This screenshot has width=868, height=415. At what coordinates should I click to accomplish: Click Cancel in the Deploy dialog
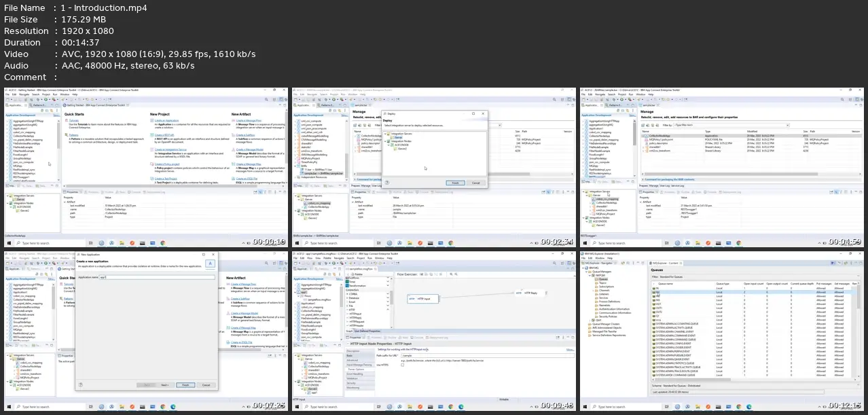point(475,183)
